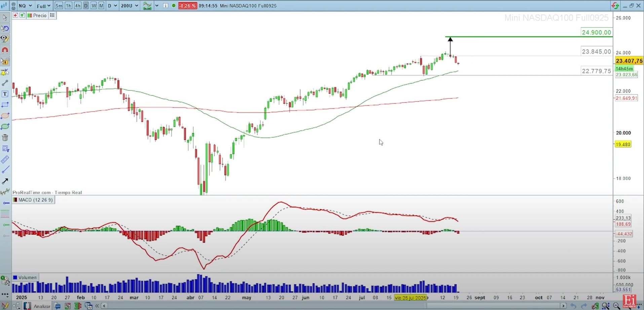644x310 pixels.
Task: Toggle drawn objects visibility eye icon
Action: click(5, 39)
